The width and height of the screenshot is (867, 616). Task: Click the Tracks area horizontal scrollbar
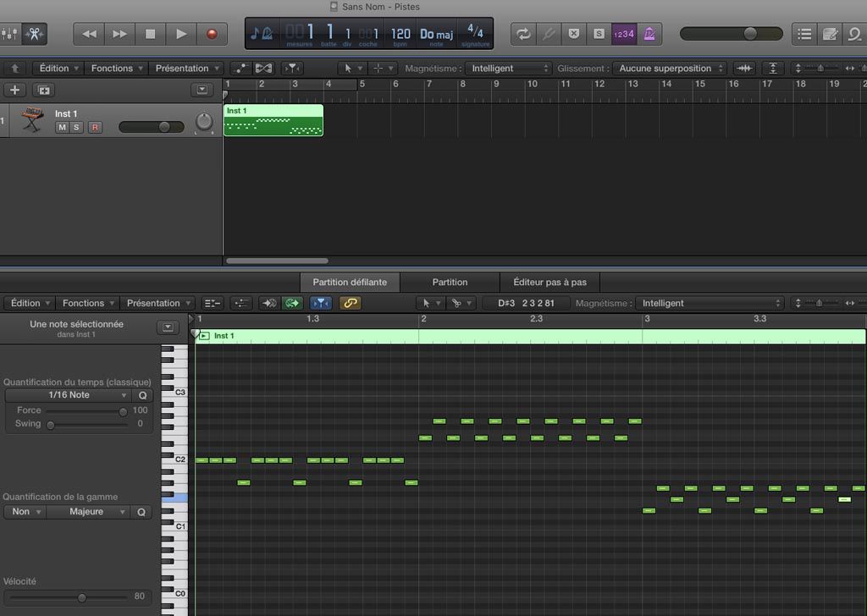tap(277, 261)
